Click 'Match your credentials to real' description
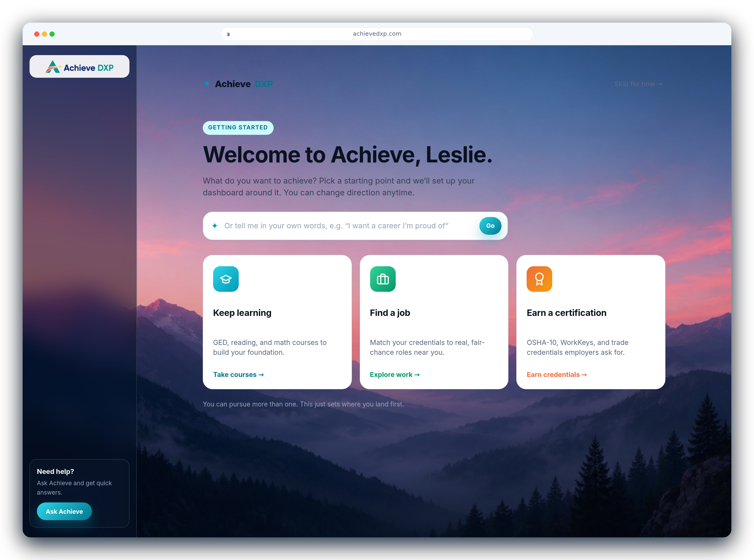The height and width of the screenshot is (560, 754). click(x=427, y=347)
